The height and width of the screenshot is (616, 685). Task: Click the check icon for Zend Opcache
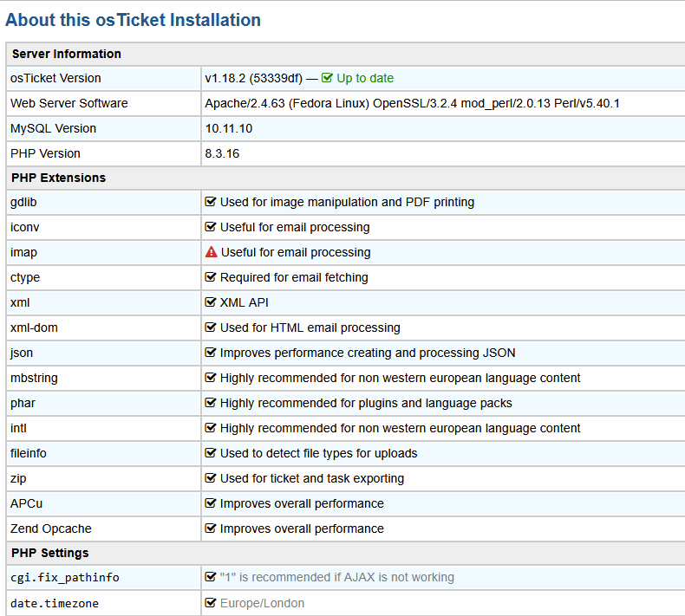coord(211,528)
